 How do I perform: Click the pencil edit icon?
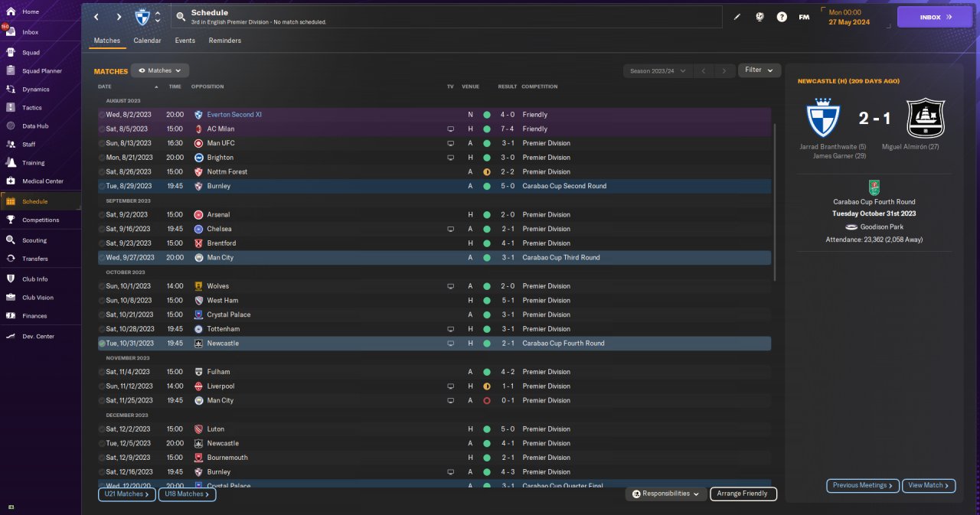point(737,17)
